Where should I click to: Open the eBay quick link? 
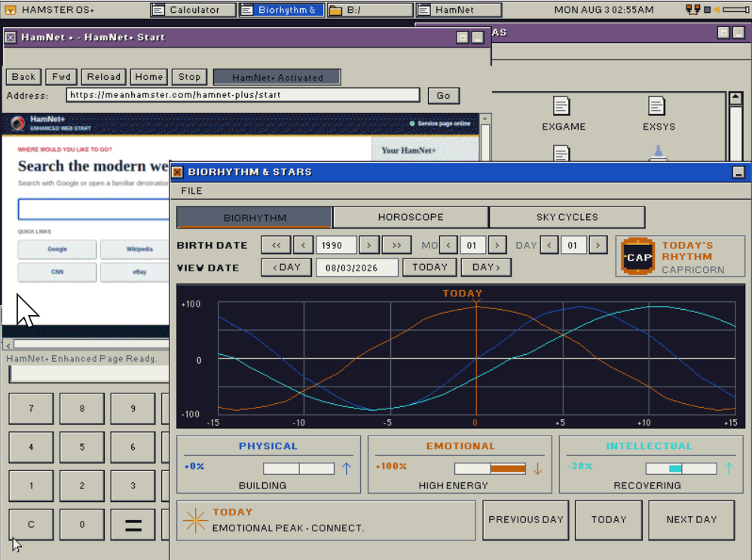click(x=135, y=272)
